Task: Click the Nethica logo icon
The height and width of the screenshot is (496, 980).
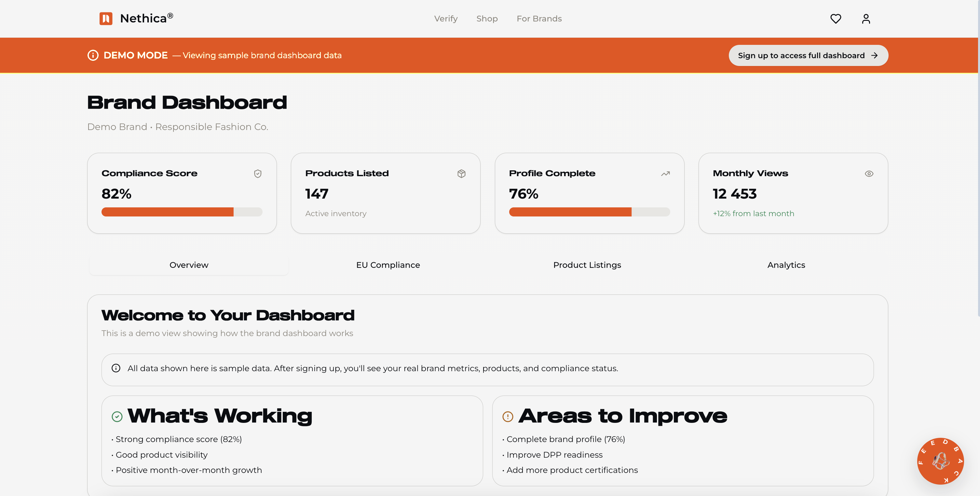Action: coord(106,19)
